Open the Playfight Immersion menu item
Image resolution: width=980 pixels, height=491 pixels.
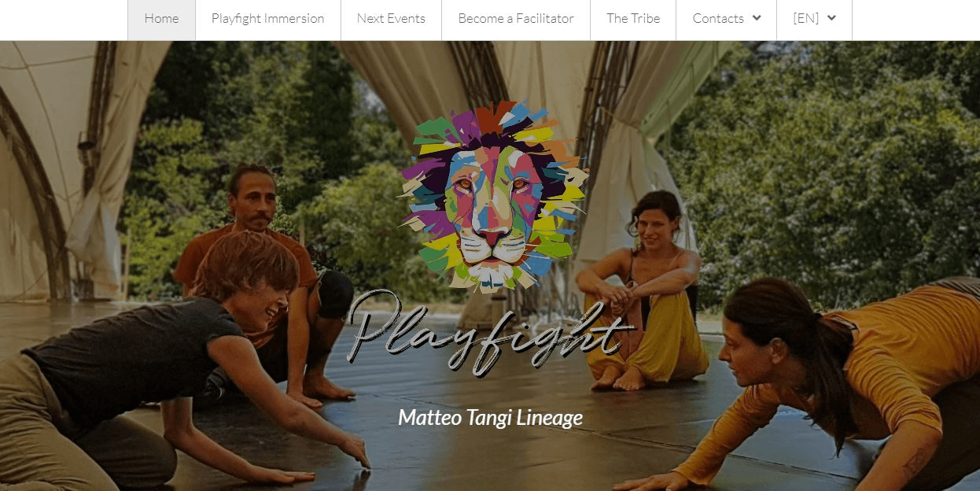pos(267,19)
